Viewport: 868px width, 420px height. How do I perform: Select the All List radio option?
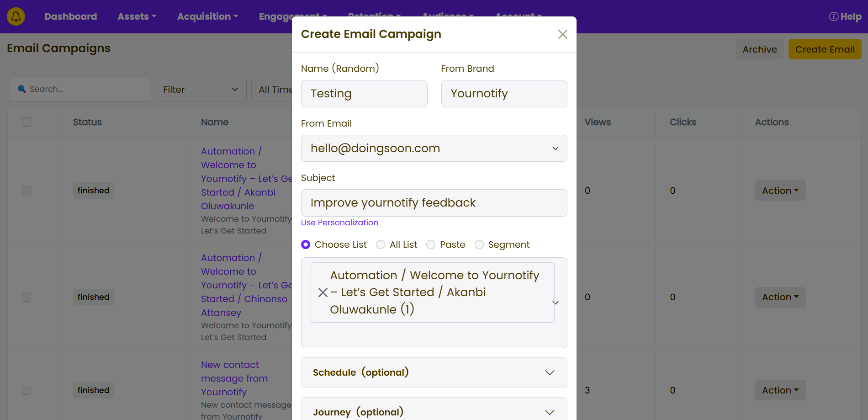click(381, 245)
